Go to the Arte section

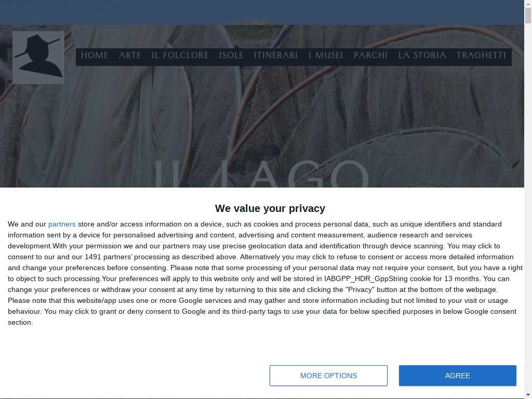(x=130, y=56)
